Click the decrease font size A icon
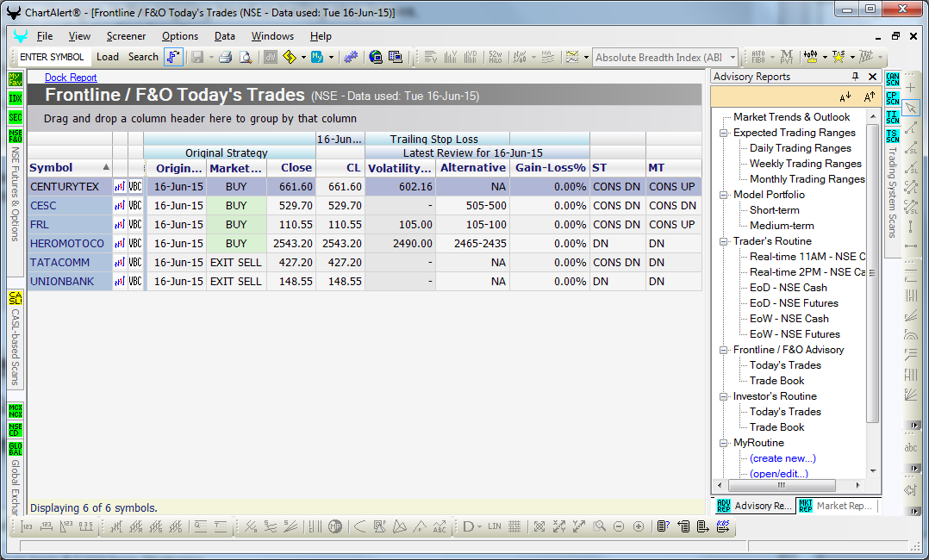The width and height of the screenshot is (929, 560). click(x=845, y=96)
